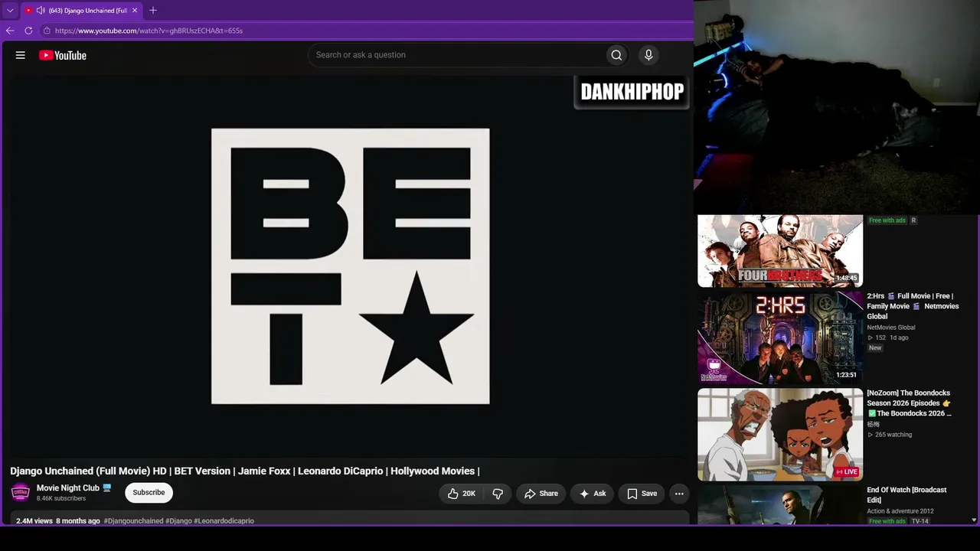Open the #Leonardodicaprio hashtag
The height and width of the screenshot is (551, 980).
tap(224, 521)
